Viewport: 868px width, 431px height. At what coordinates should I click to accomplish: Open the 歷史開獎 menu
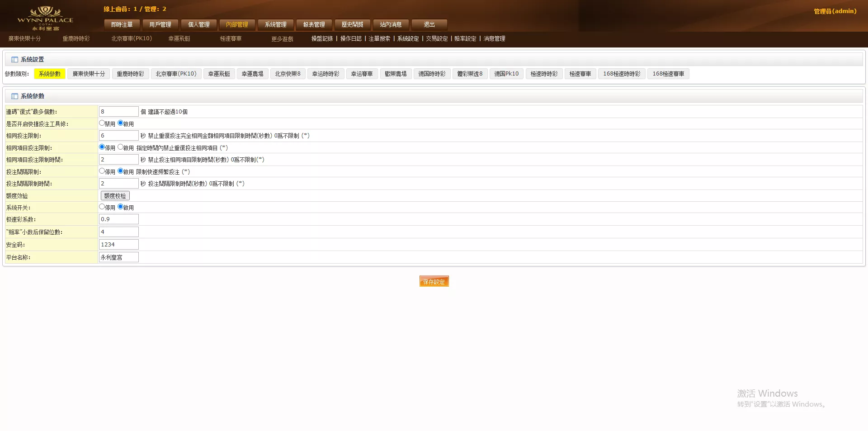tap(352, 25)
